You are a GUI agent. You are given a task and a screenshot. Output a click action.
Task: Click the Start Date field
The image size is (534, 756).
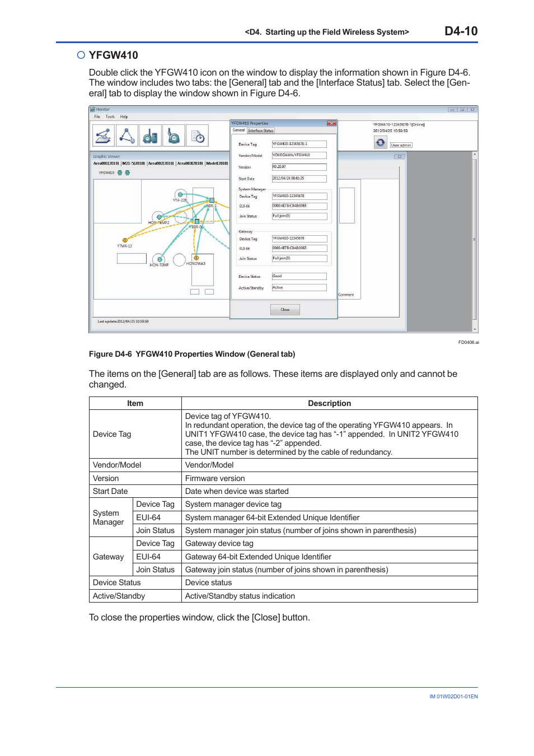tap(299, 179)
